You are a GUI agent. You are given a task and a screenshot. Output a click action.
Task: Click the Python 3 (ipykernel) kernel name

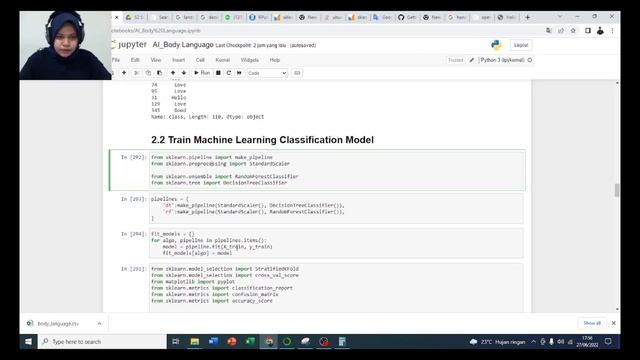click(502, 60)
